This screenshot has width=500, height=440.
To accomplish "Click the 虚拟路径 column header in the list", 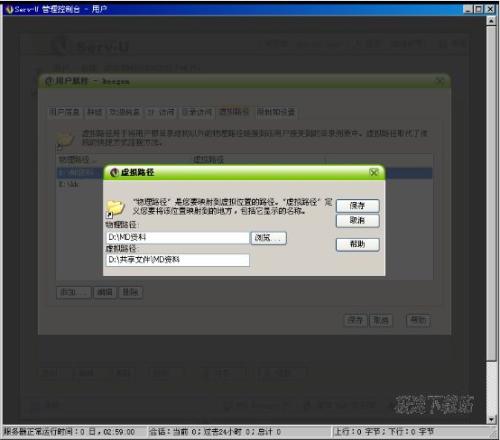I will [258, 160].
